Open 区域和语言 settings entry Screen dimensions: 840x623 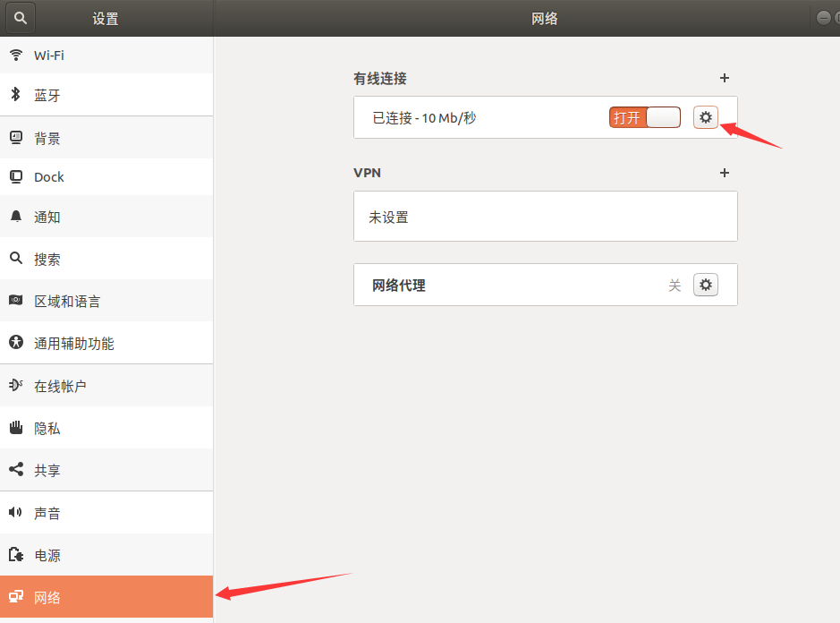pos(106,301)
